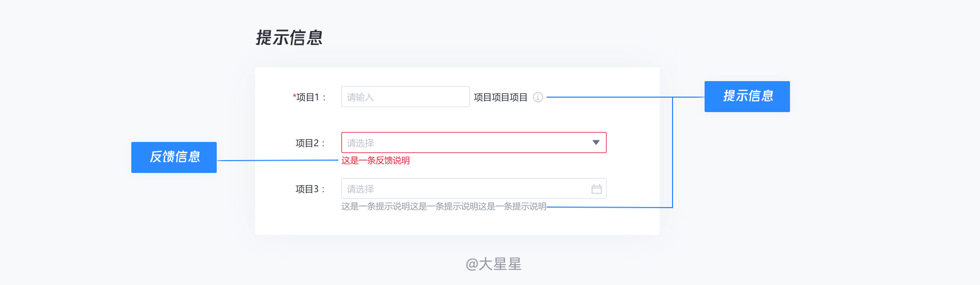Image resolution: width=980 pixels, height=285 pixels.
Task: Open the 项目2 请选择 select box
Action: 474,142
